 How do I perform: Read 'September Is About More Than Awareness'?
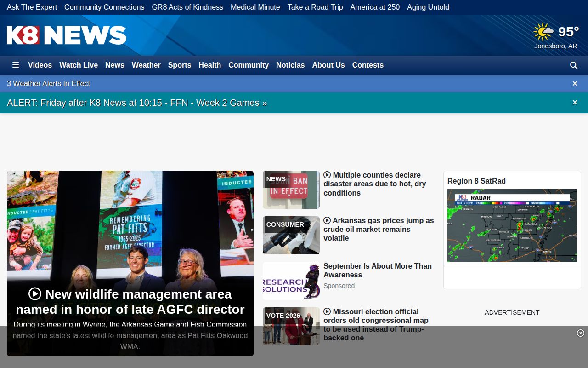[378, 270]
